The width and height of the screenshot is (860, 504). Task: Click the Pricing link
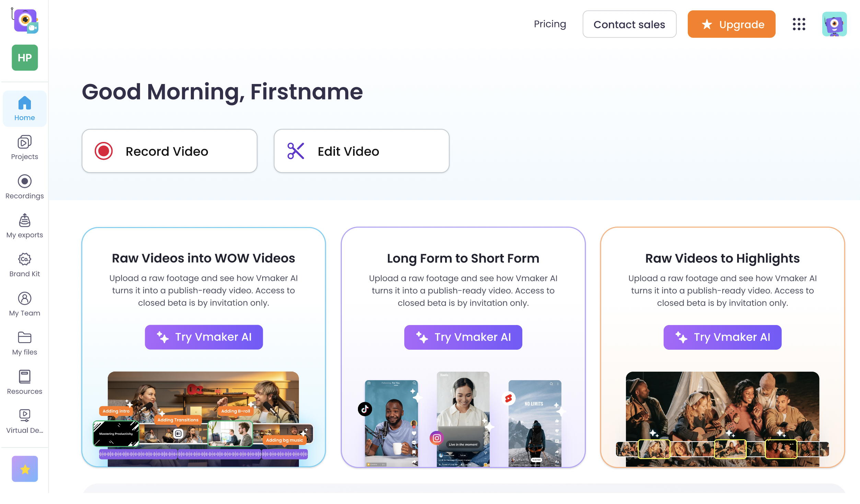[550, 24]
